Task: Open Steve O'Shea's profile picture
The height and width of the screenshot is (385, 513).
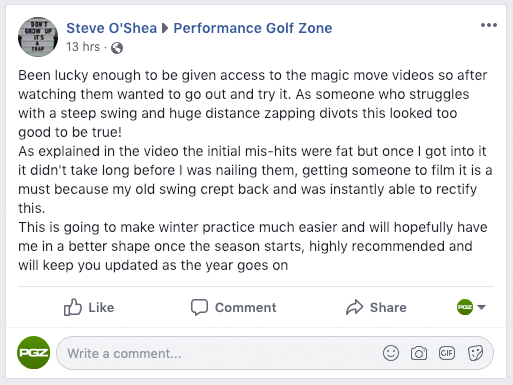Action: (38, 37)
